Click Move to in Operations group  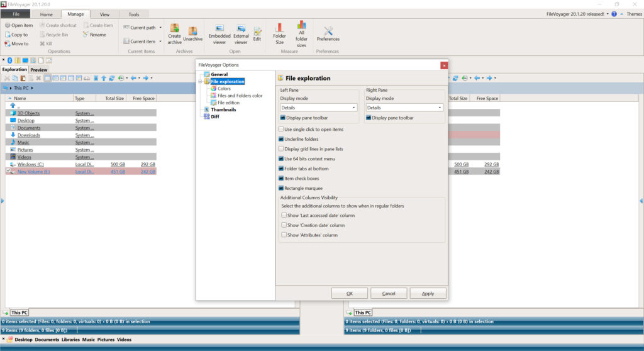(x=16, y=43)
